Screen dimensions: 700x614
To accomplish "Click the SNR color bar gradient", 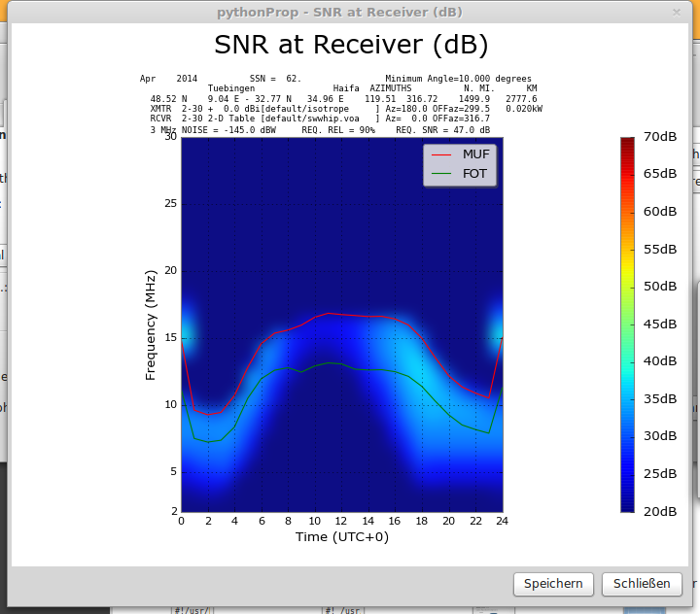I will pos(627,324).
